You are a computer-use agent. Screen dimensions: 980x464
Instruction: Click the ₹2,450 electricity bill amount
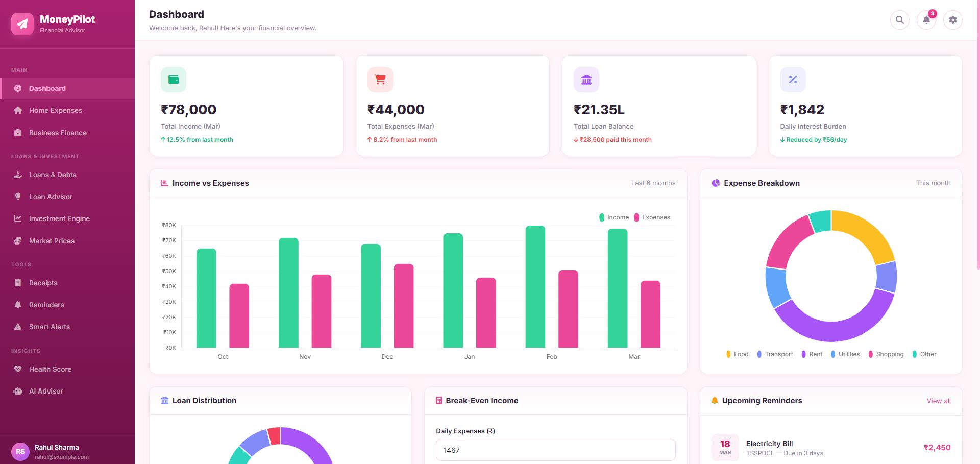(x=937, y=448)
